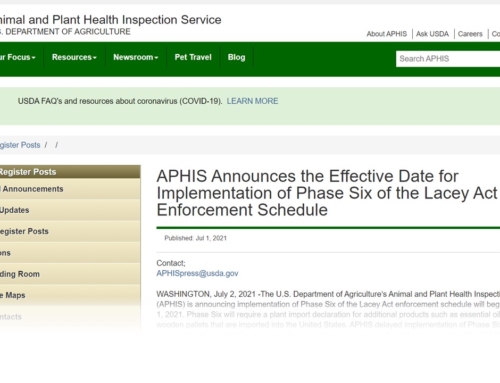Click the Department of Agriculture subtitle text
The width and height of the screenshot is (500, 383).
point(65,32)
